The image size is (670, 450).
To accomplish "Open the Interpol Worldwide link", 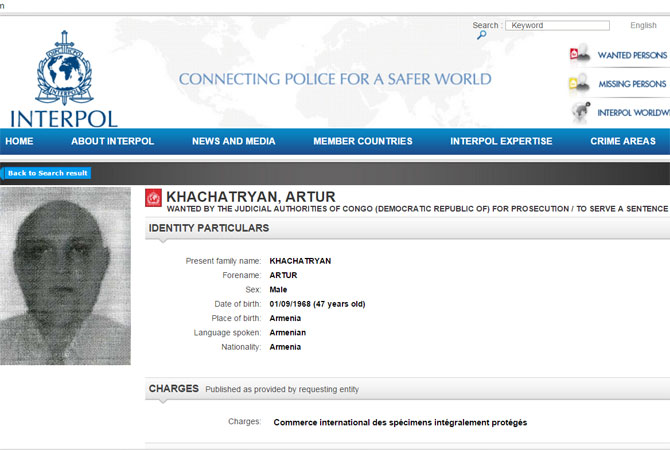I will 633,112.
